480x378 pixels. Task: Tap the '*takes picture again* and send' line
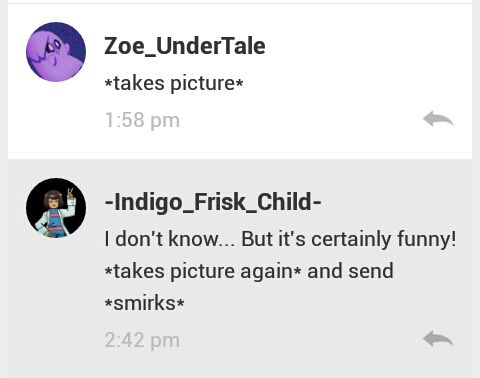click(x=249, y=271)
